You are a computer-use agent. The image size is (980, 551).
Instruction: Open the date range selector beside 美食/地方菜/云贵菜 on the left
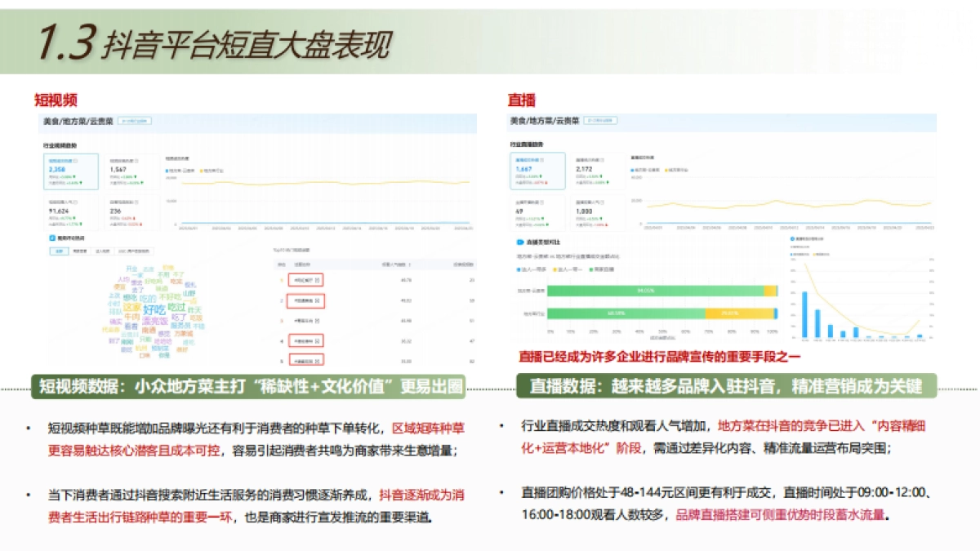pyautogui.click(x=133, y=122)
